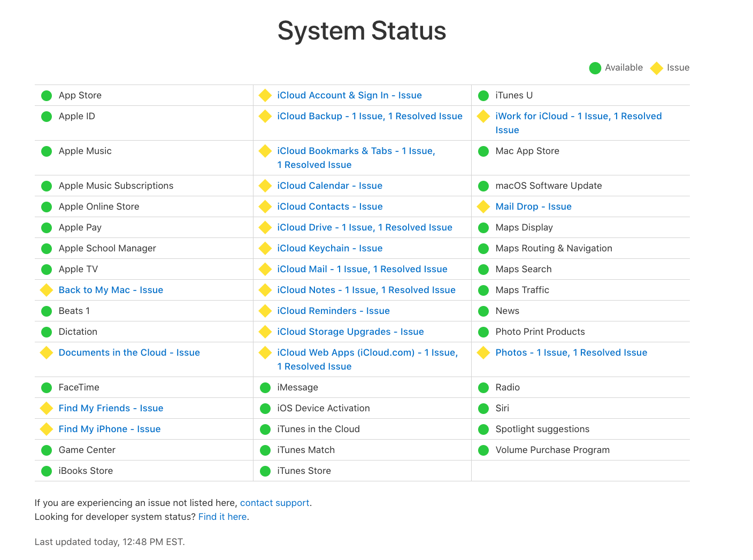Screen dimensions: 753x560
Task: Click the green dot beside Siri
Action: point(483,409)
